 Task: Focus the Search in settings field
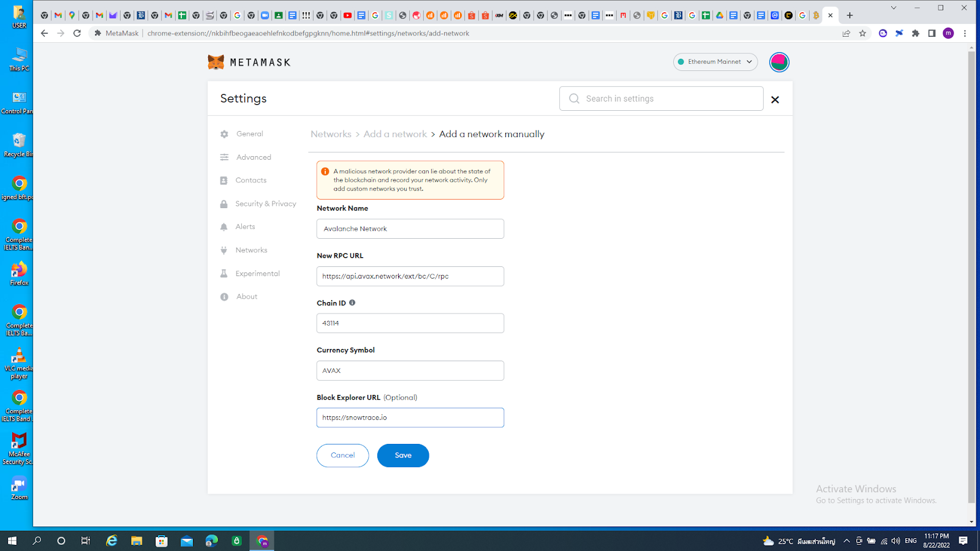tap(661, 99)
